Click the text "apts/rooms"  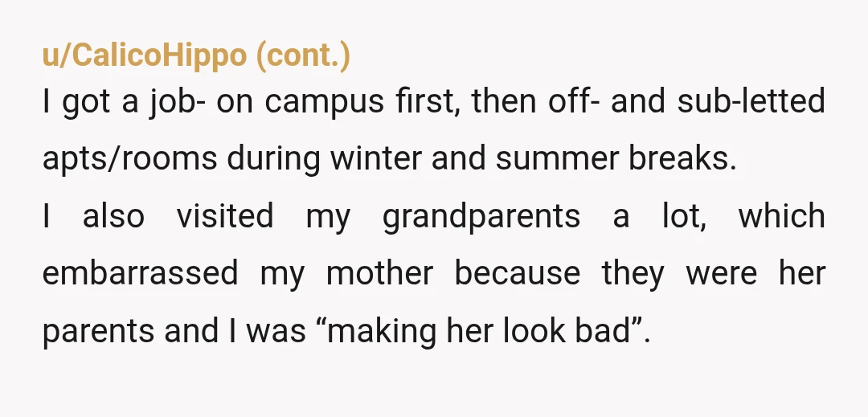coord(129,159)
